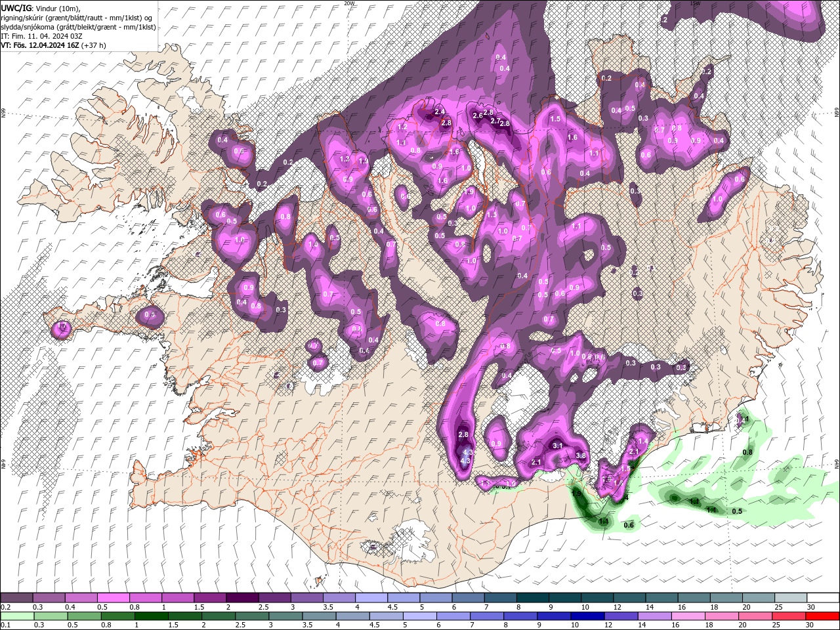This screenshot has height=630, width=840.
Task: Select the pink rain swatch starting at 18
Action: pos(723,616)
